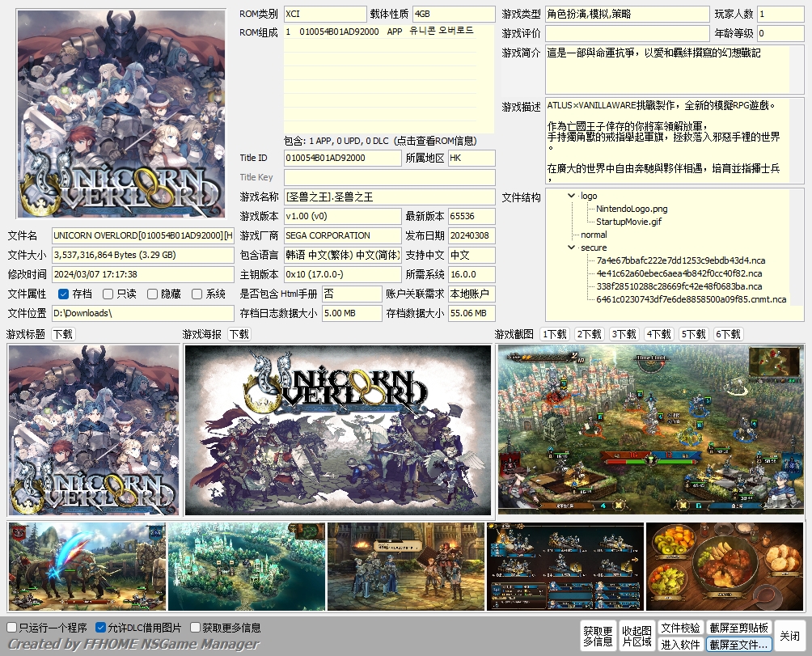This screenshot has width=812, height=656.
Task: Collapse the secure node in the file tree
Action: pos(572,248)
